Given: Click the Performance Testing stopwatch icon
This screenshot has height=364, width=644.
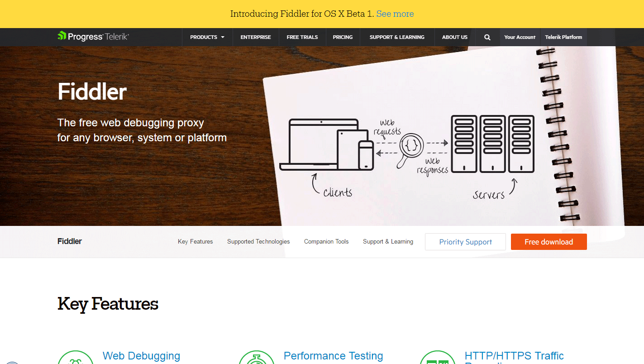Looking at the screenshot, I should tap(257, 358).
